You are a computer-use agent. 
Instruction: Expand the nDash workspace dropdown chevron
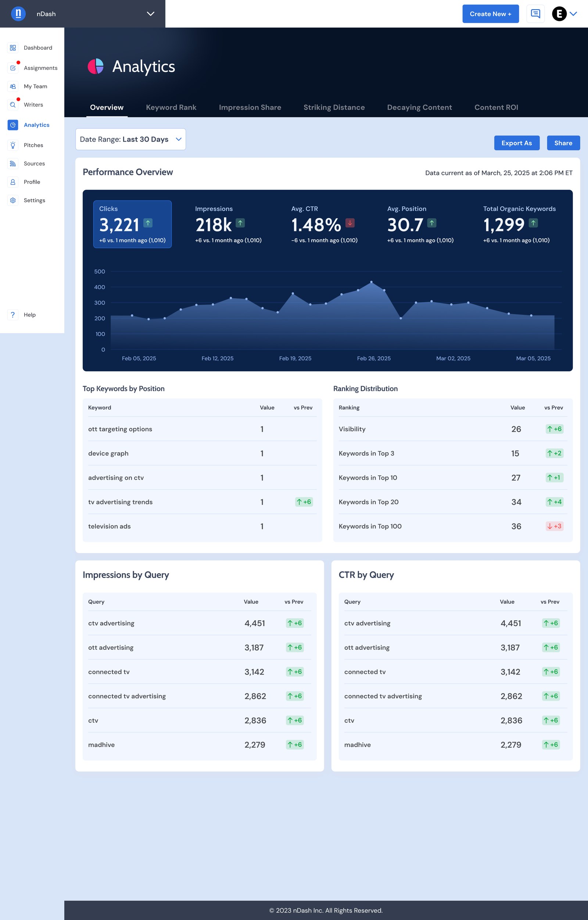150,14
